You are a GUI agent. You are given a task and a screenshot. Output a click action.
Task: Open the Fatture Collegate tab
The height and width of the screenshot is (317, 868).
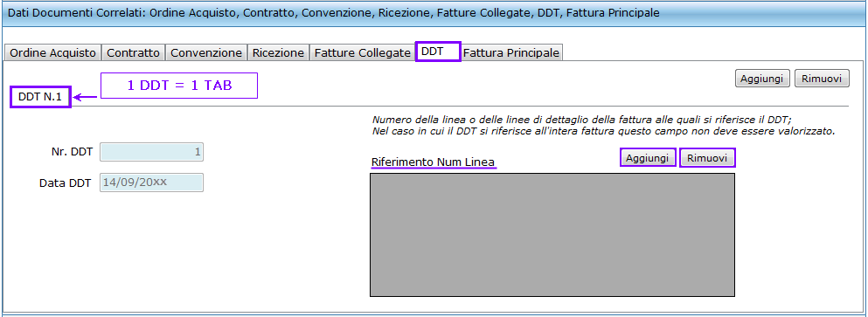click(x=363, y=53)
